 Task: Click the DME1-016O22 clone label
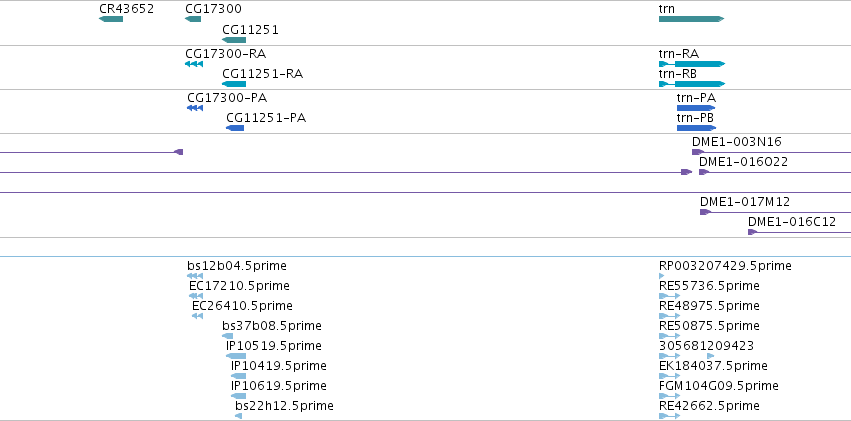coord(743,162)
